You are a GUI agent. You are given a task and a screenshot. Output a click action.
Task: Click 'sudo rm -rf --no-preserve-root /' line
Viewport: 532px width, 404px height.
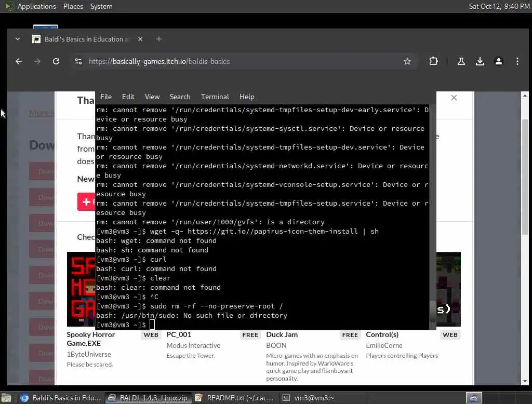217,306
